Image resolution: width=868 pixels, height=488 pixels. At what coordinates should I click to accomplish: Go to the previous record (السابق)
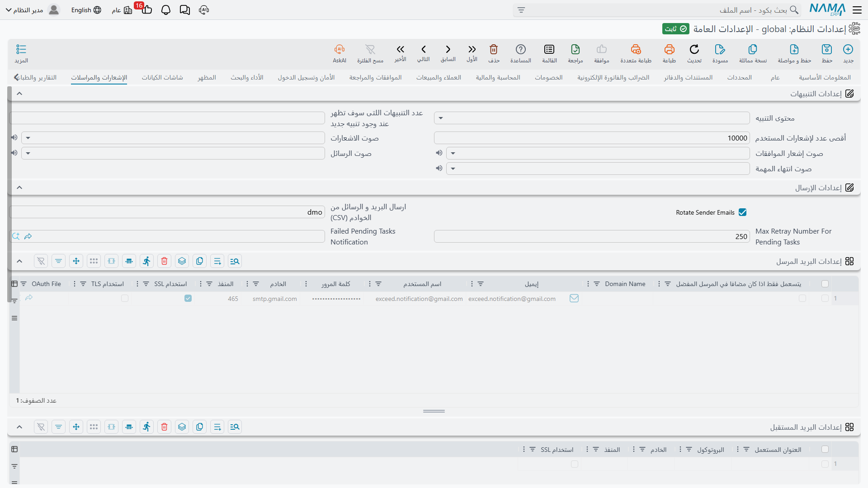click(448, 49)
